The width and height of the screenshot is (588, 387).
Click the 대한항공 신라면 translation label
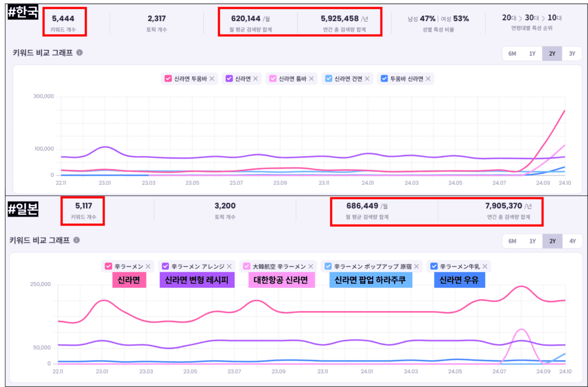tap(281, 280)
